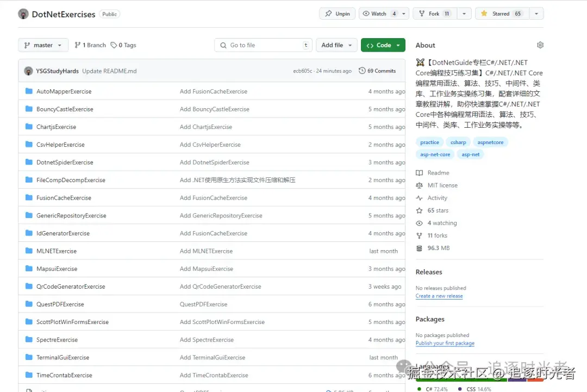Open the YSGStudyHards author profile link

(57, 71)
